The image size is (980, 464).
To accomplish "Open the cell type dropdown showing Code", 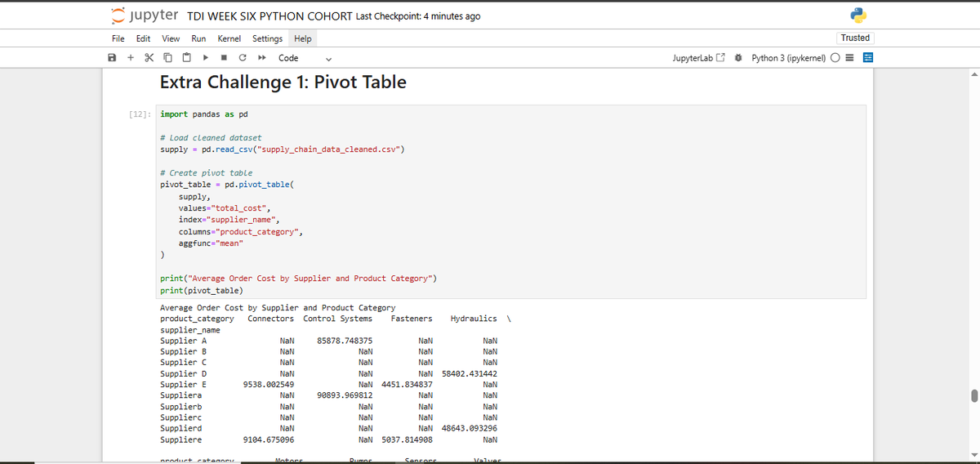I will tap(305, 58).
